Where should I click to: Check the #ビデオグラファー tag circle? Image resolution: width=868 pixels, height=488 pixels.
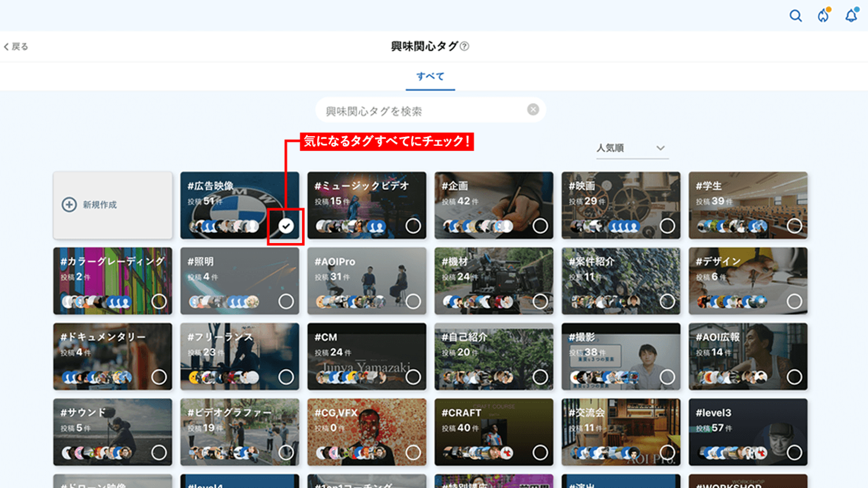(x=286, y=452)
